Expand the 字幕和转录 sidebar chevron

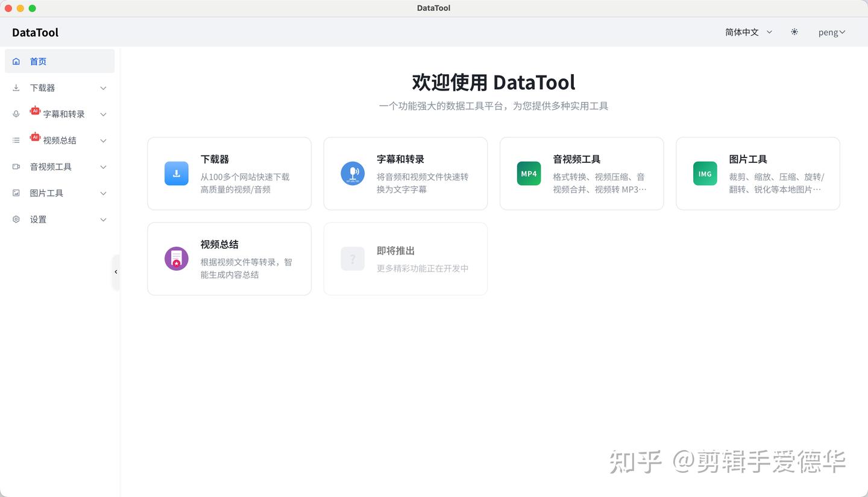[103, 115]
